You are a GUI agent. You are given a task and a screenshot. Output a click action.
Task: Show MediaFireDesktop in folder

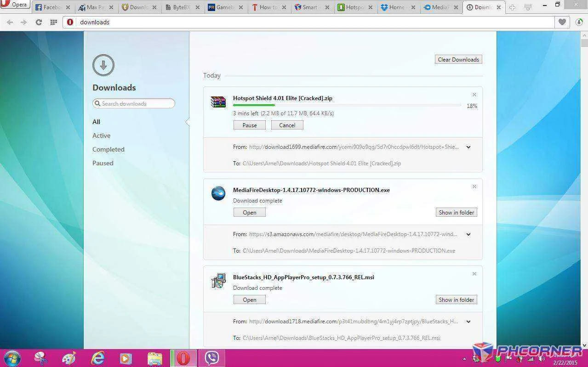point(457,212)
